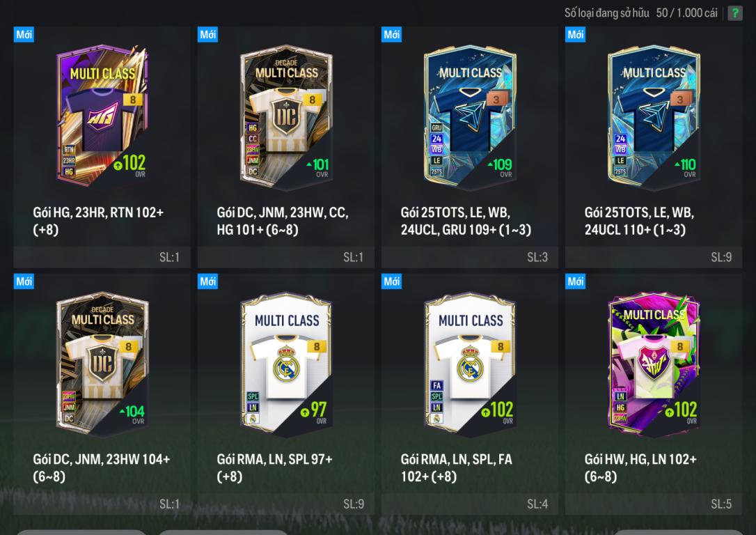This screenshot has width=756, height=535.
Task: Click 'Gói 25TOTS, LE, WB, 24UCL, GRU 109+' label
Action: tap(466, 220)
